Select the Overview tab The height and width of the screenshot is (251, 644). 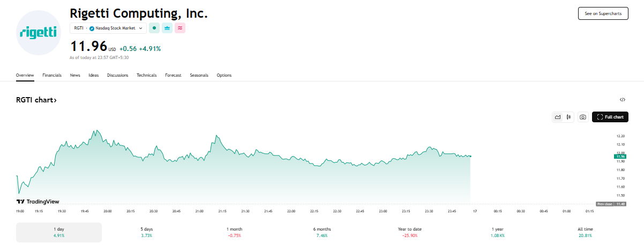25,75
